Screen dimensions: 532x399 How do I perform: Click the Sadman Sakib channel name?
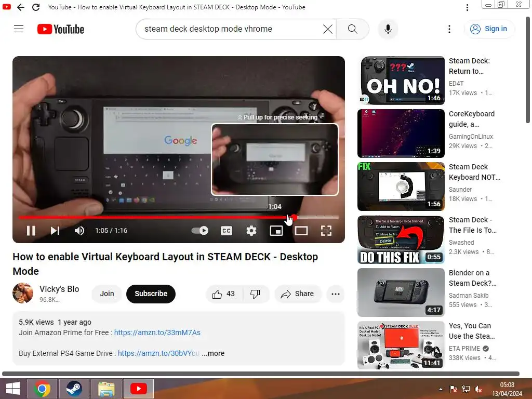pos(469,295)
